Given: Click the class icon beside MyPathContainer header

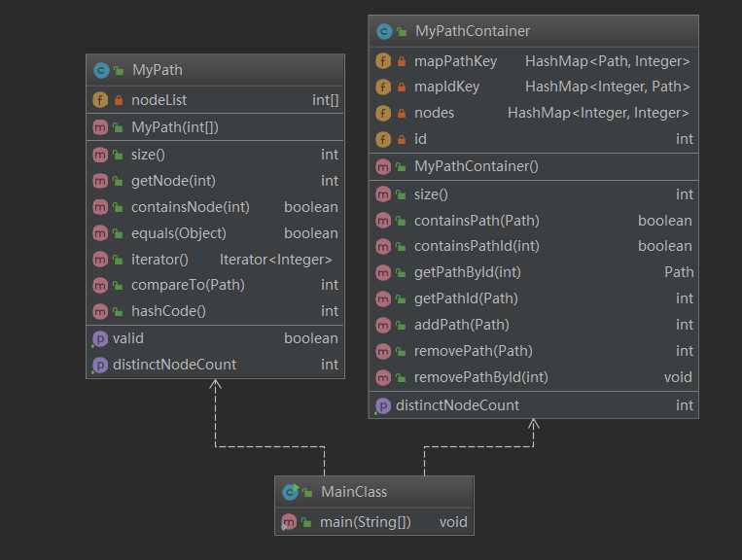Looking at the screenshot, I should [x=384, y=31].
